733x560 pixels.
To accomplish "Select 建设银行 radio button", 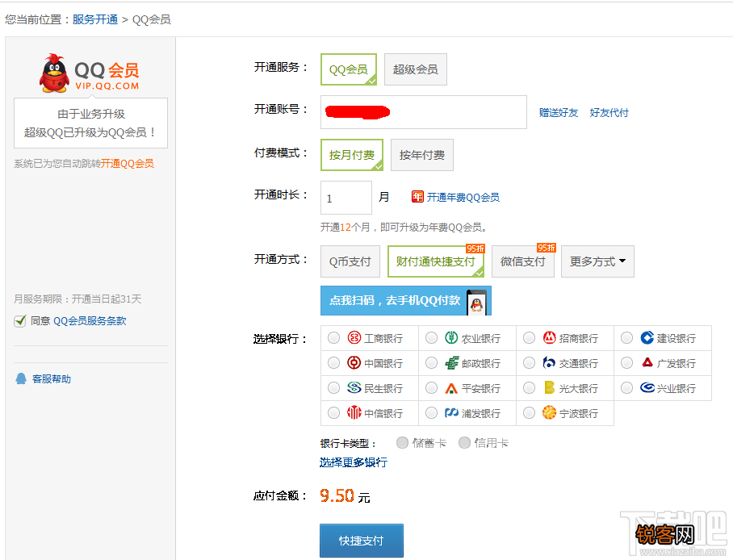I will (627, 337).
